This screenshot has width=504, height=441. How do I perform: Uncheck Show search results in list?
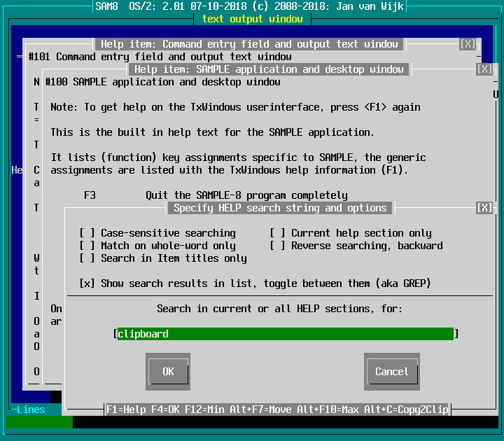pos(87,283)
